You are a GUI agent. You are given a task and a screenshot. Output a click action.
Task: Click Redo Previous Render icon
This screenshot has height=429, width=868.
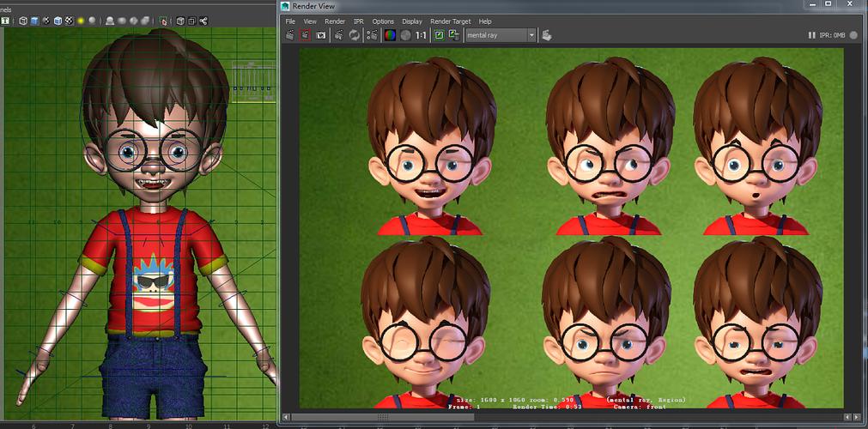(x=289, y=35)
